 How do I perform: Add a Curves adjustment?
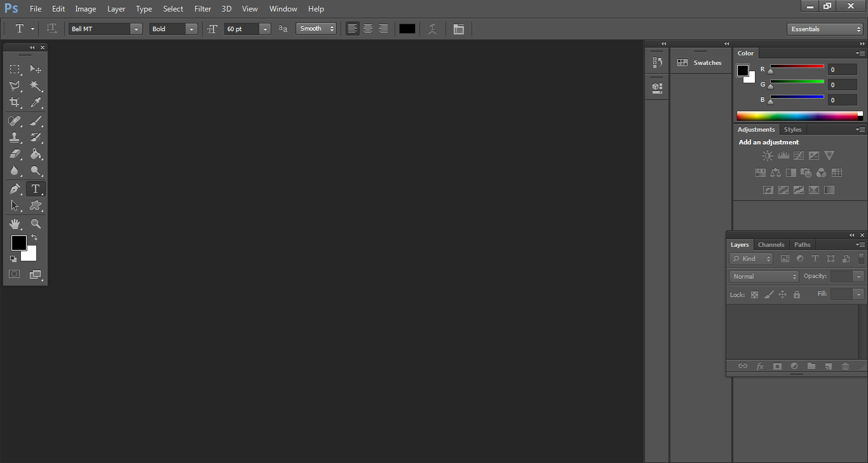pyautogui.click(x=798, y=155)
